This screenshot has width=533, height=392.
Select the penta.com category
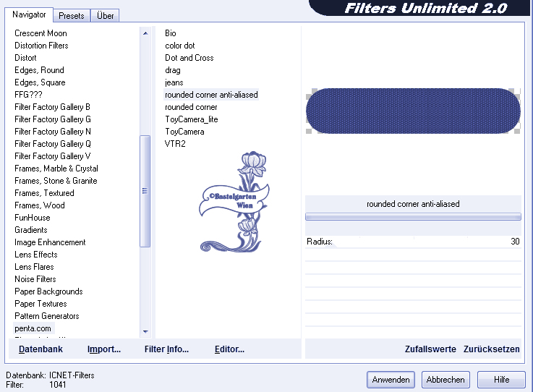click(33, 328)
